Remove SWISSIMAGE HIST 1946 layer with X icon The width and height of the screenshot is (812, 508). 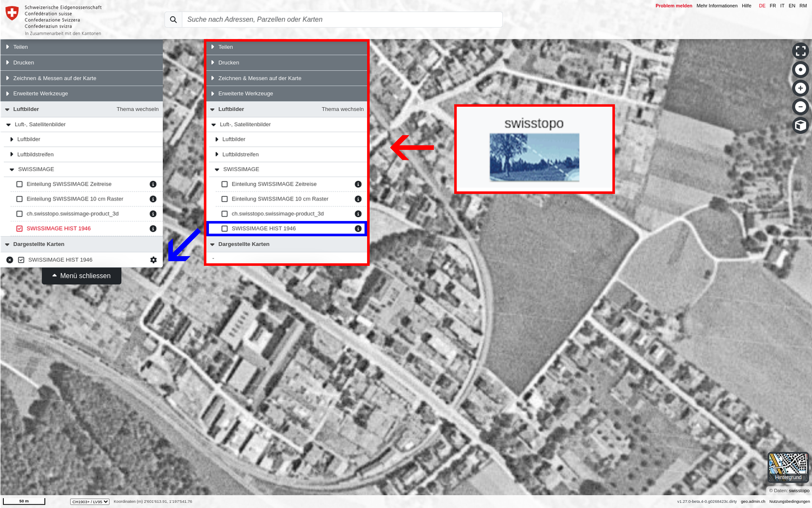pos(10,260)
